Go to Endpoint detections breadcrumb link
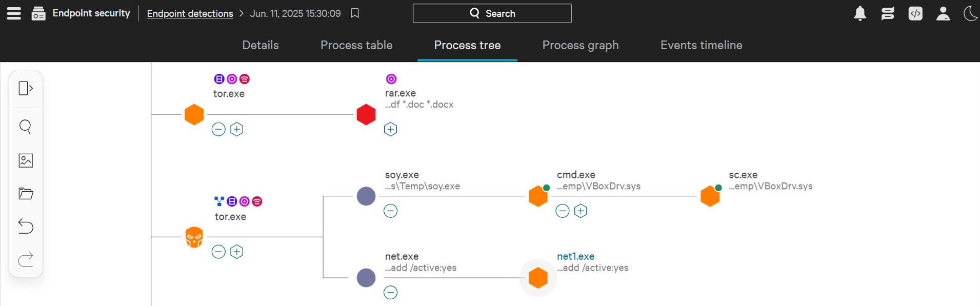The height and width of the screenshot is (306, 980). (x=190, y=13)
